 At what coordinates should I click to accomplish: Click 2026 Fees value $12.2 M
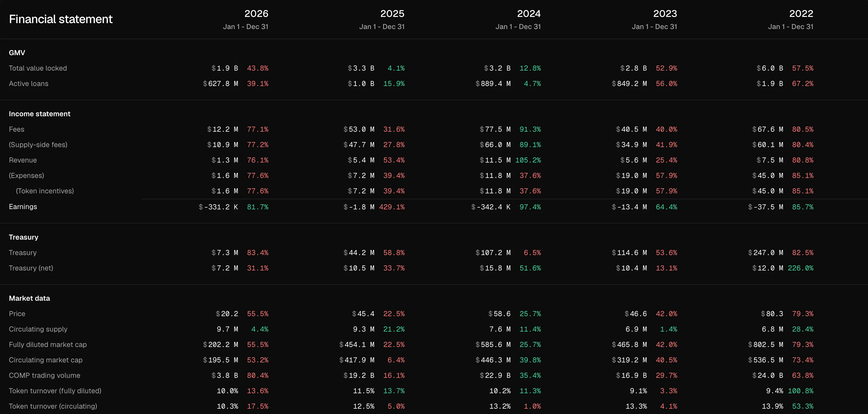click(222, 129)
